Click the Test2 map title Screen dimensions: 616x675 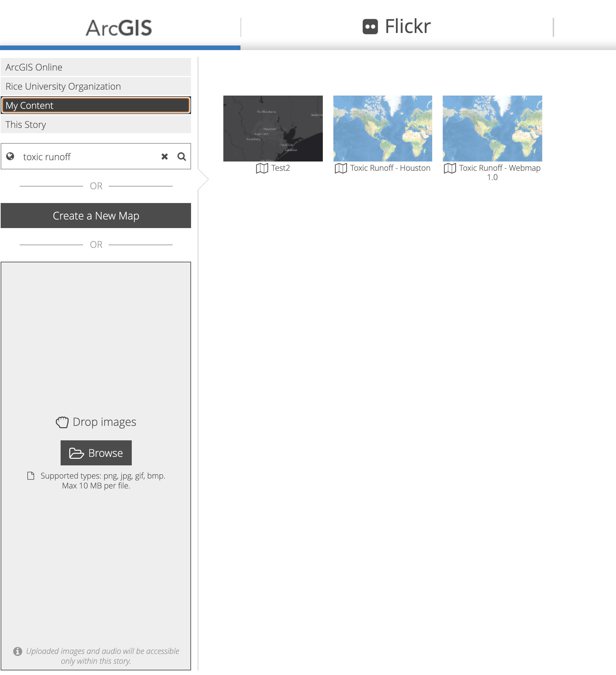click(281, 168)
